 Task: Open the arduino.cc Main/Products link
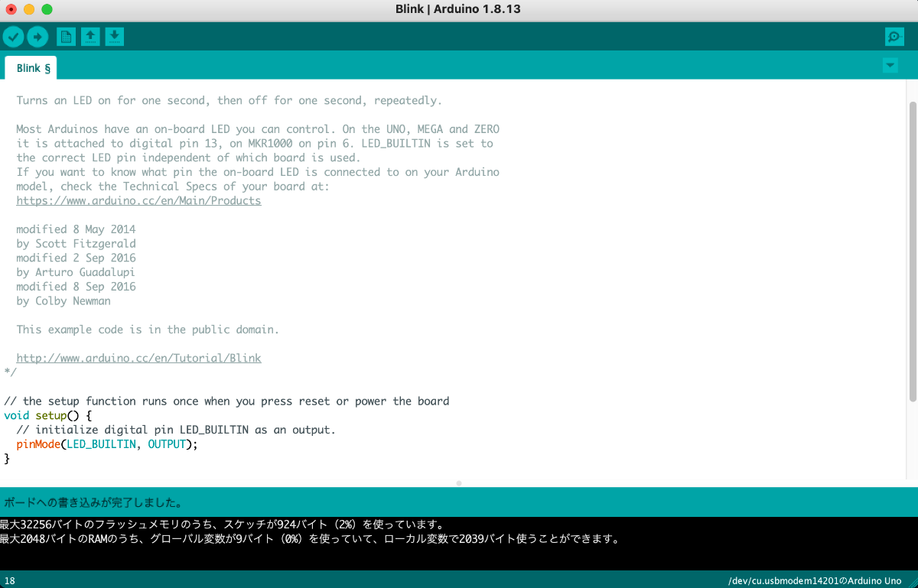pos(138,200)
